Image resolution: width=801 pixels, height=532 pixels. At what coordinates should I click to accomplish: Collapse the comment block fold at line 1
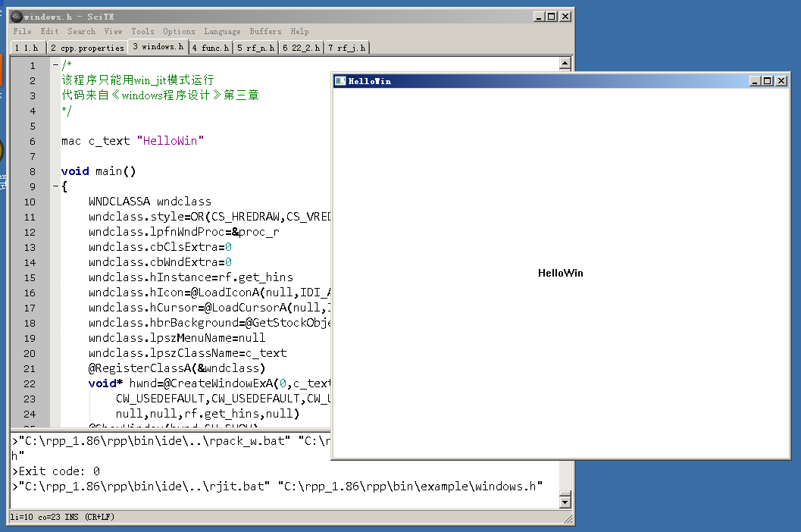[55, 65]
